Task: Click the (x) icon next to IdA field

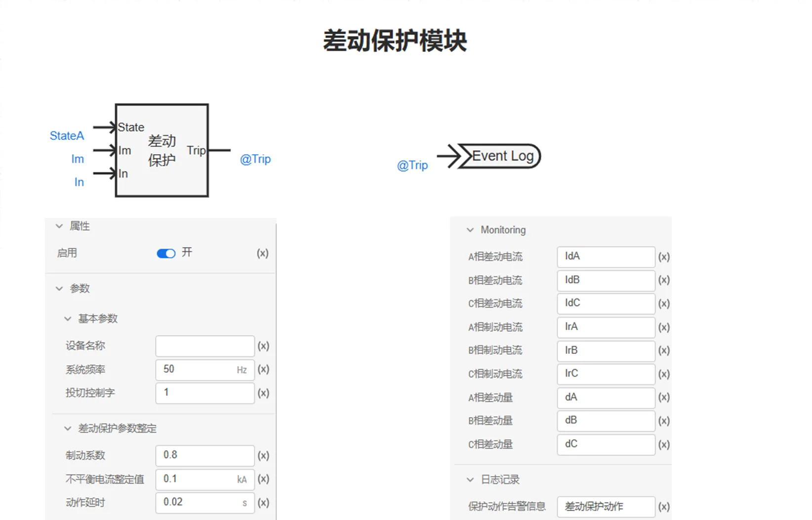Action: pyautogui.click(x=663, y=257)
